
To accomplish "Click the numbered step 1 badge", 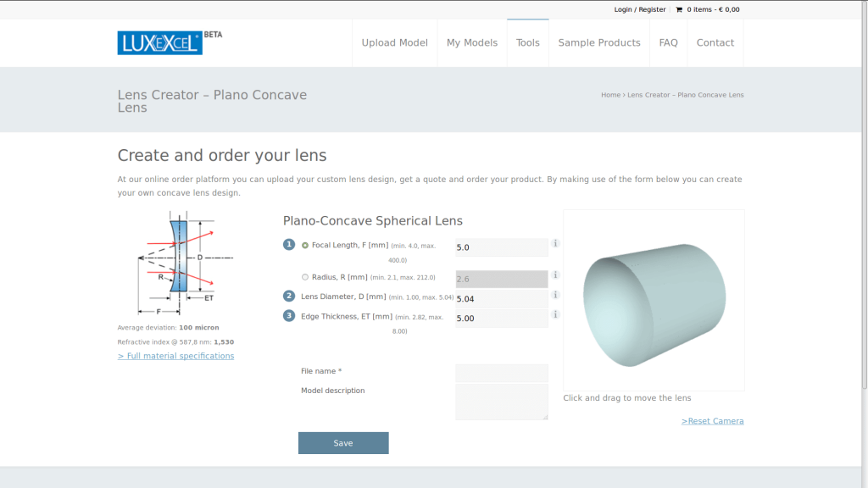I will point(289,244).
